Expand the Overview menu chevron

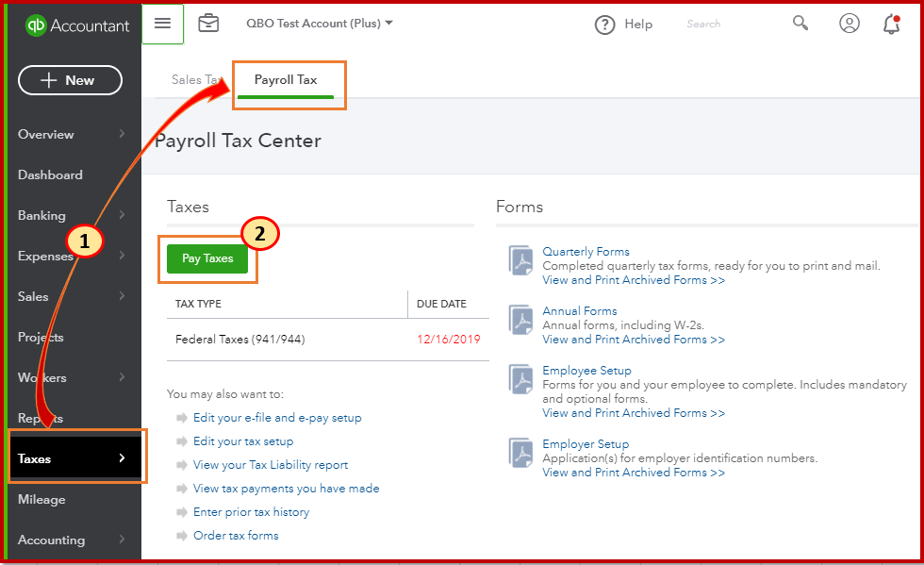coord(122,134)
